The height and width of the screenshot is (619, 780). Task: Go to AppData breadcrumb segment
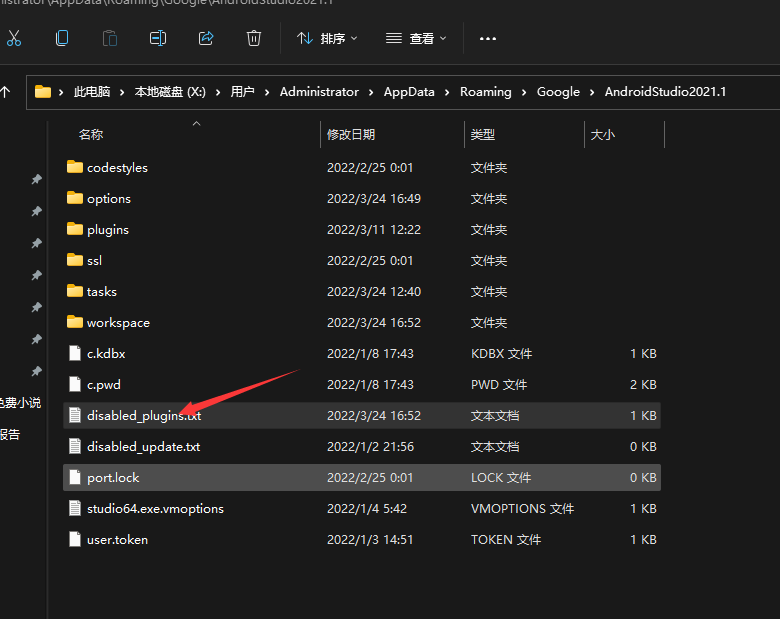tap(409, 92)
